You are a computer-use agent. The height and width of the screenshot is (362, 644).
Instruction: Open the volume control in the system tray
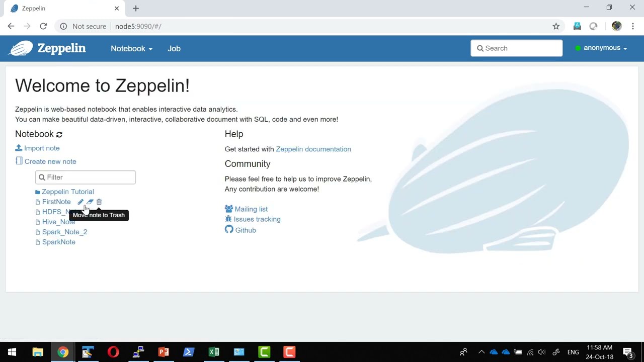pyautogui.click(x=542, y=352)
